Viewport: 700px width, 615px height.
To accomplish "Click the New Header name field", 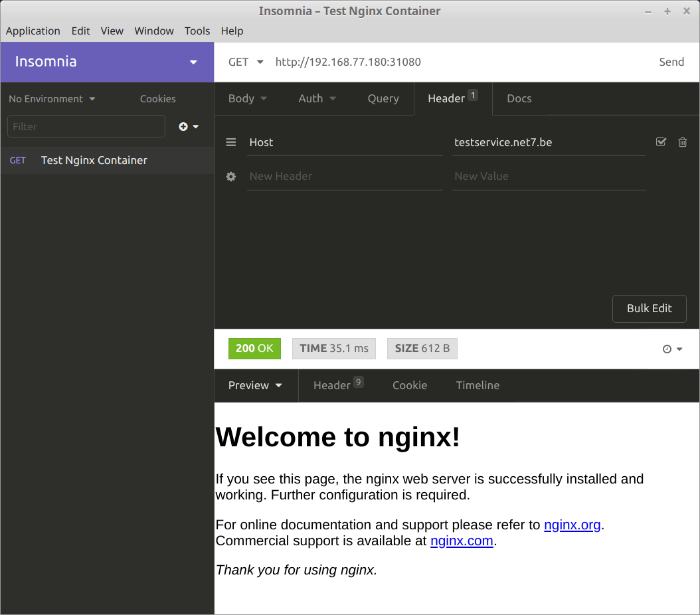I will pos(345,177).
